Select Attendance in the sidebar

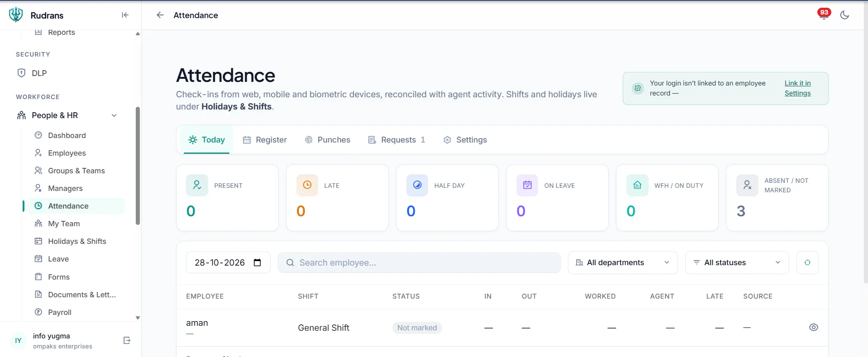pyautogui.click(x=76, y=206)
